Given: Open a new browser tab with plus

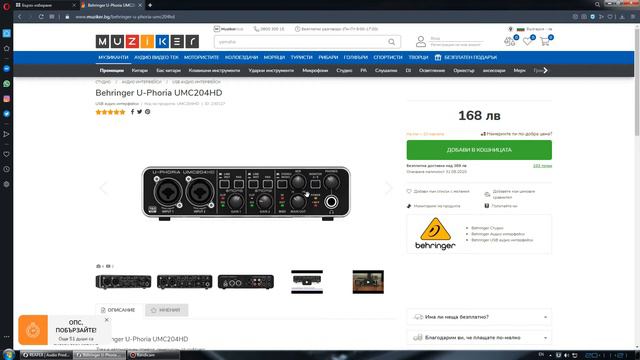Looking at the screenshot, I should (150, 5).
